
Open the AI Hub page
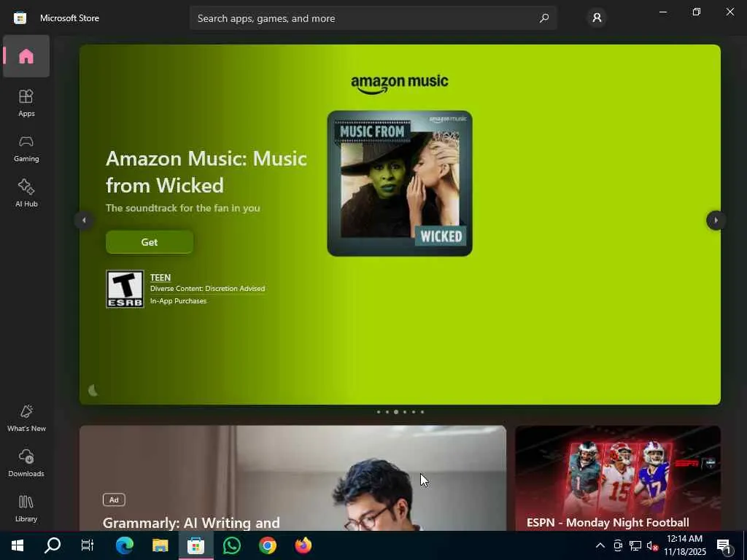pyautogui.click(x=26, y=192)
